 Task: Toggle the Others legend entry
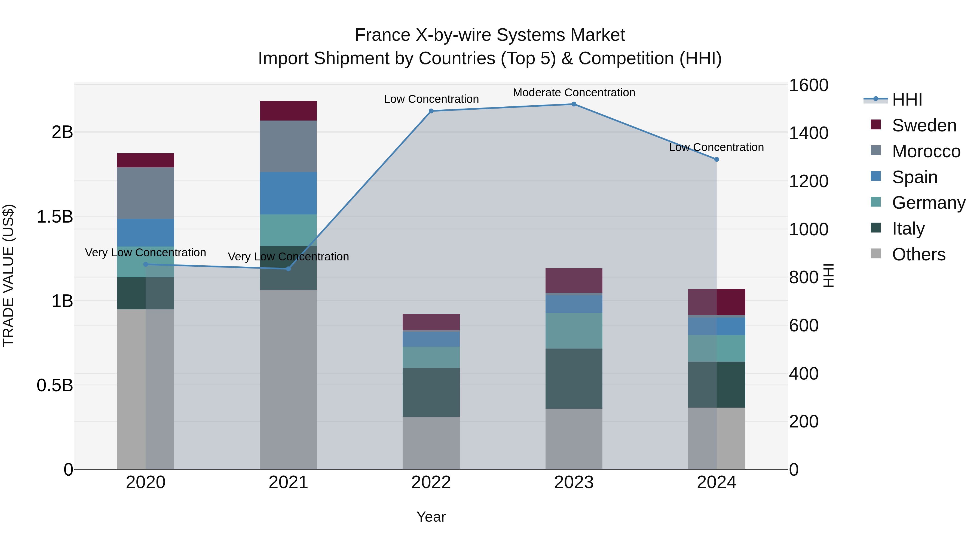point(908,254)
